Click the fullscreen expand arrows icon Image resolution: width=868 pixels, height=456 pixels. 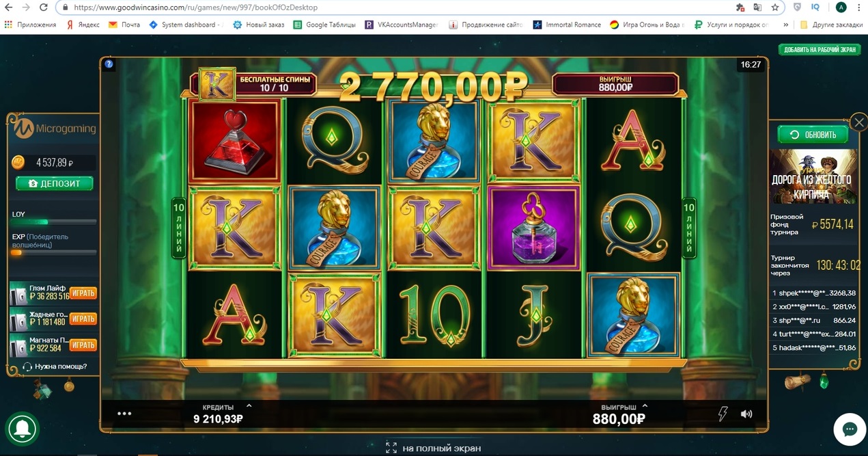pos(391,448)
